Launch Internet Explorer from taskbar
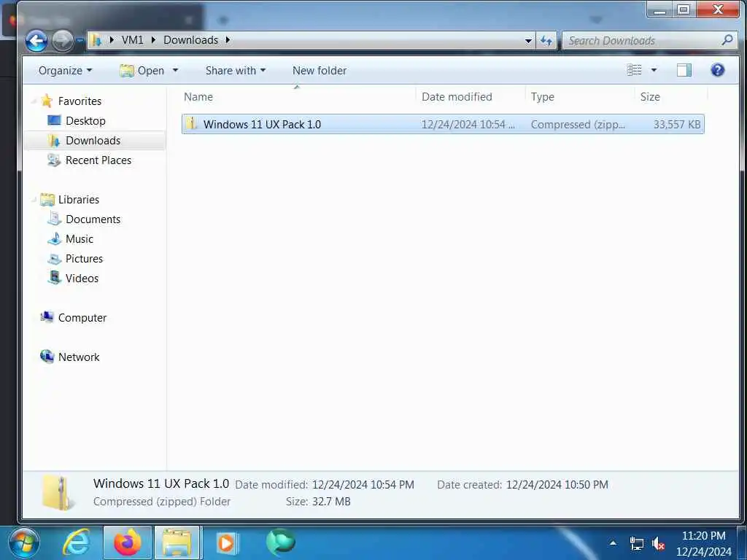Screen dimensions: 747x560 pyautogui.click(x=77, y=542)
